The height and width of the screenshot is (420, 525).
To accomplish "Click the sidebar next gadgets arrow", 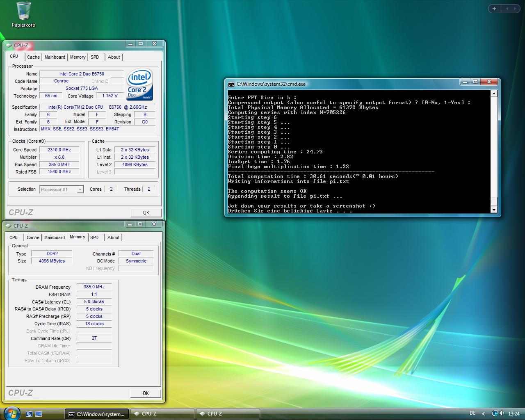I will [516, 8].
